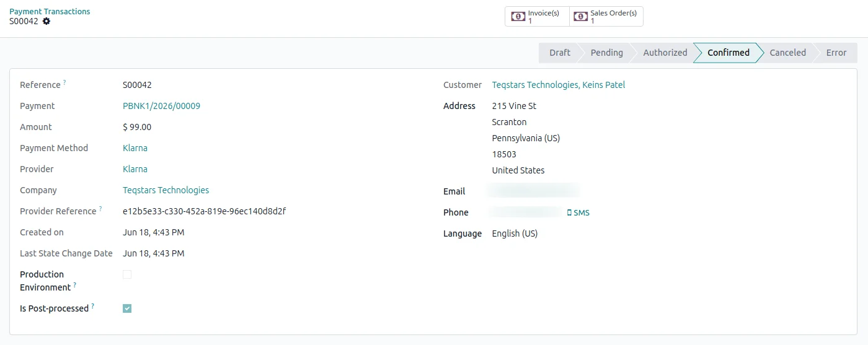The height and width of the screenshot is (345, 868).
Task: Click the SMS phone icon
Action: (x=569, y=212)
